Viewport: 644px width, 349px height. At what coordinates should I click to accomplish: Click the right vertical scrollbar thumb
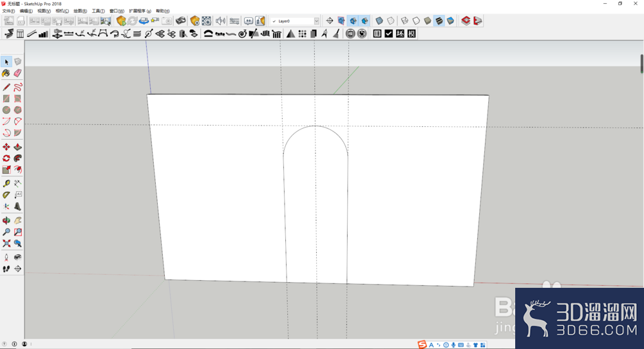coord(642,64)
